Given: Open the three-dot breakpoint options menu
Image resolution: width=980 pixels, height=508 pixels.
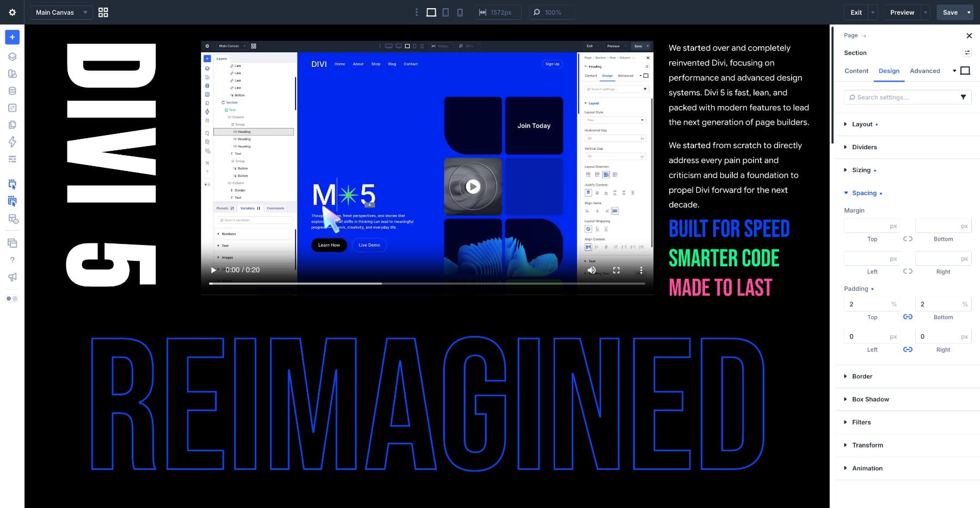Looking at the screenshot, I should coord(416,12).
